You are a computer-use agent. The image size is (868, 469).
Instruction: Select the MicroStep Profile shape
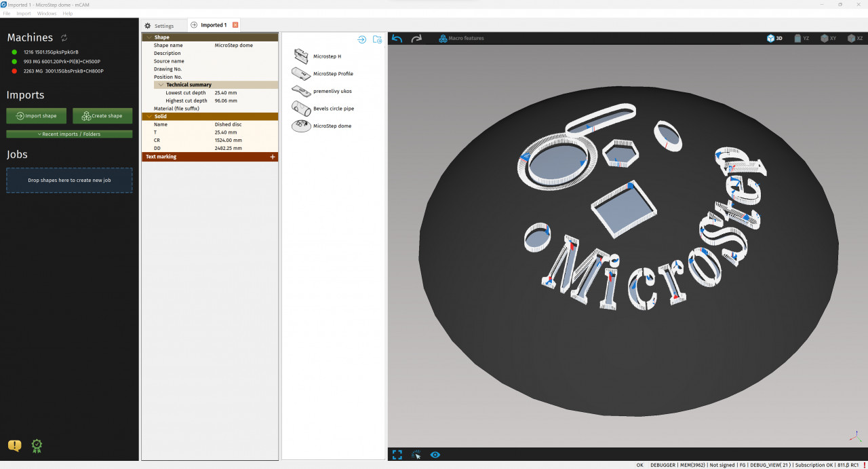(x=323, y=73)
